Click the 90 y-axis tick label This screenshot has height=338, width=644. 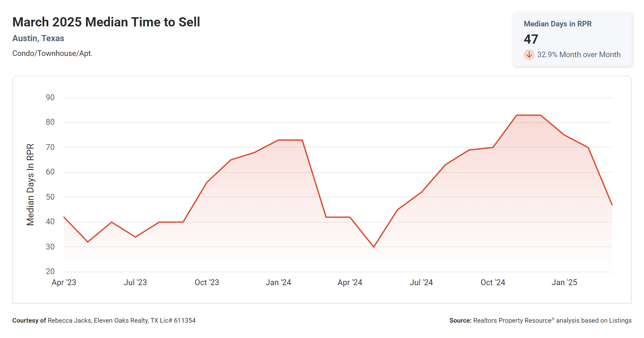click(50, 98)
